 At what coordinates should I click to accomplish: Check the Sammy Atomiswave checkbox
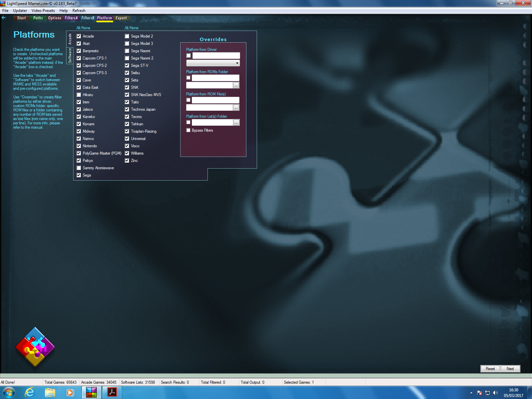(x=79, y=168)
